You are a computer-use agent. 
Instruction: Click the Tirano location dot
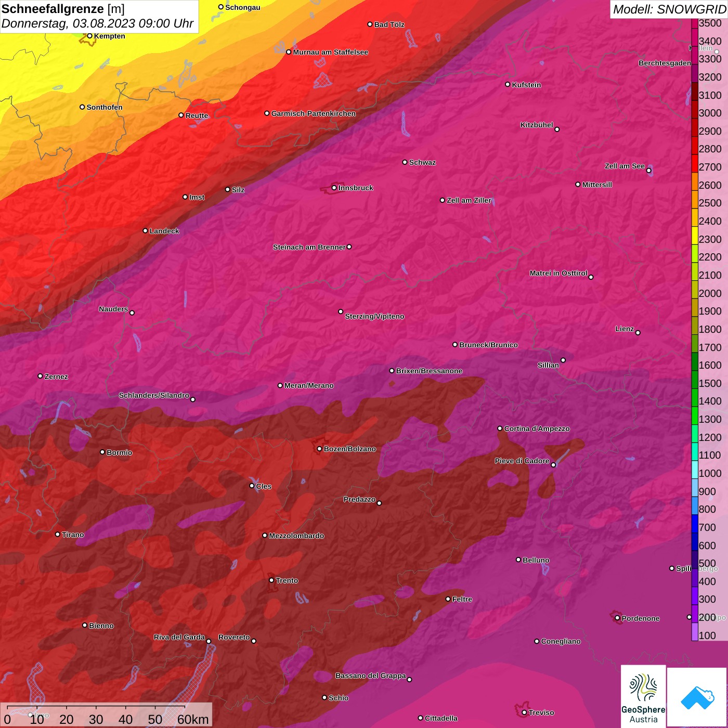pos(58,534)
